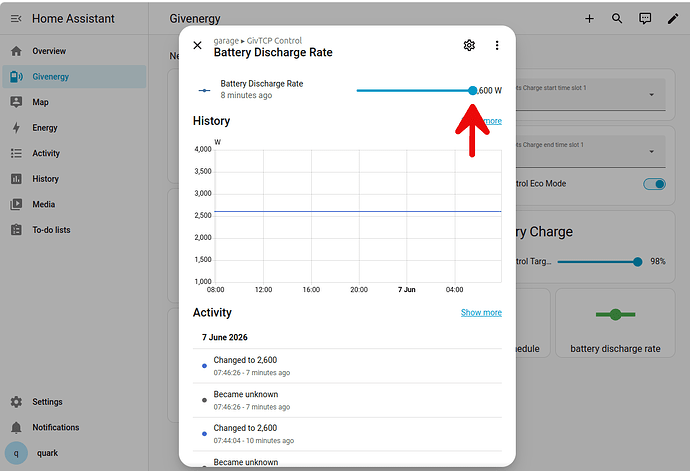Click the Media icon in sidebar

point(16,204)
